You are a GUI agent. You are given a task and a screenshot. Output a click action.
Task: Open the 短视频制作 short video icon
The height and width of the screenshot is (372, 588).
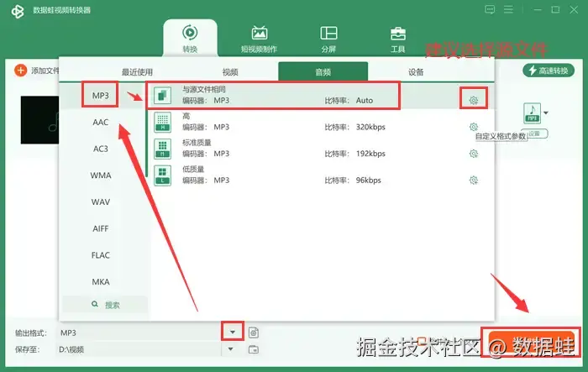tap(259, 33)
